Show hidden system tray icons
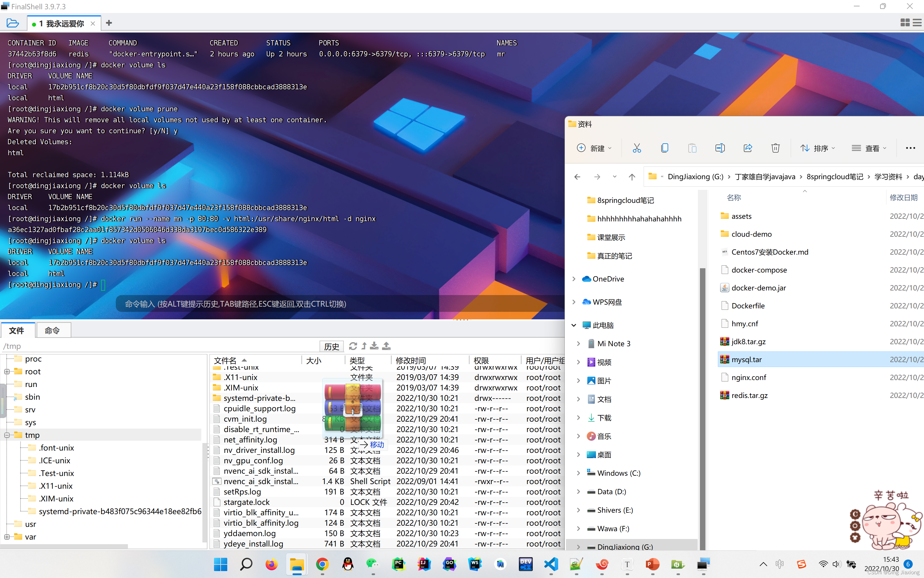924x578 pixels. coord(763,564)
